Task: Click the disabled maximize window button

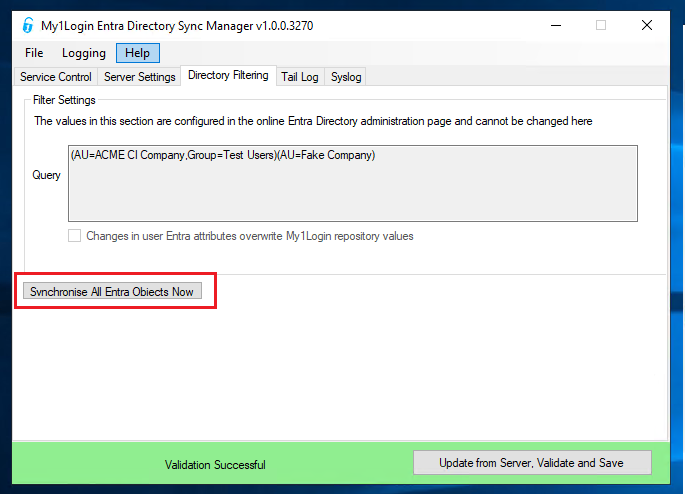Action: click(x=601, y=25)
